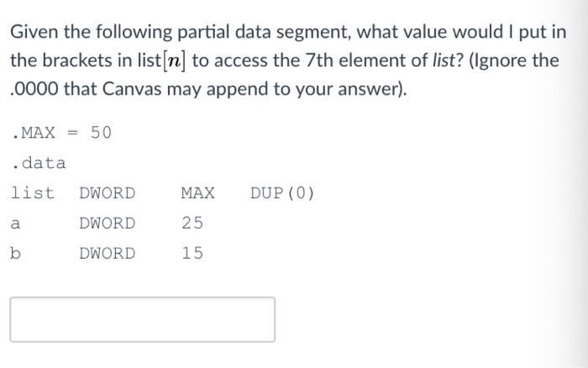
Task: Click DWORD on the list declaration row
Action: (108, 193)
